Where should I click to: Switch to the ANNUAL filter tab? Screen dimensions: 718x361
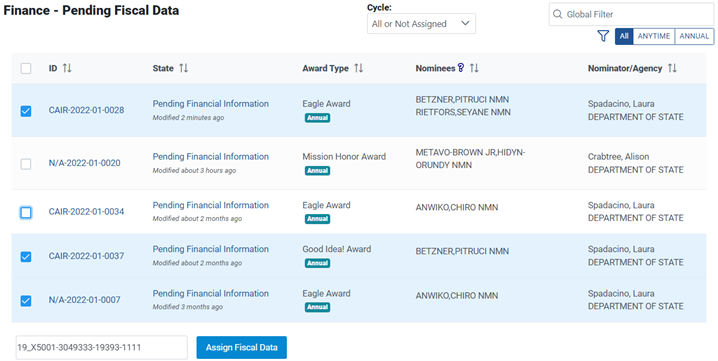click(694, 36)
